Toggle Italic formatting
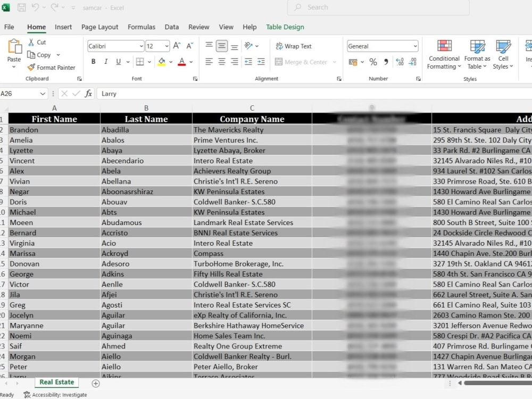 [106, 61]
